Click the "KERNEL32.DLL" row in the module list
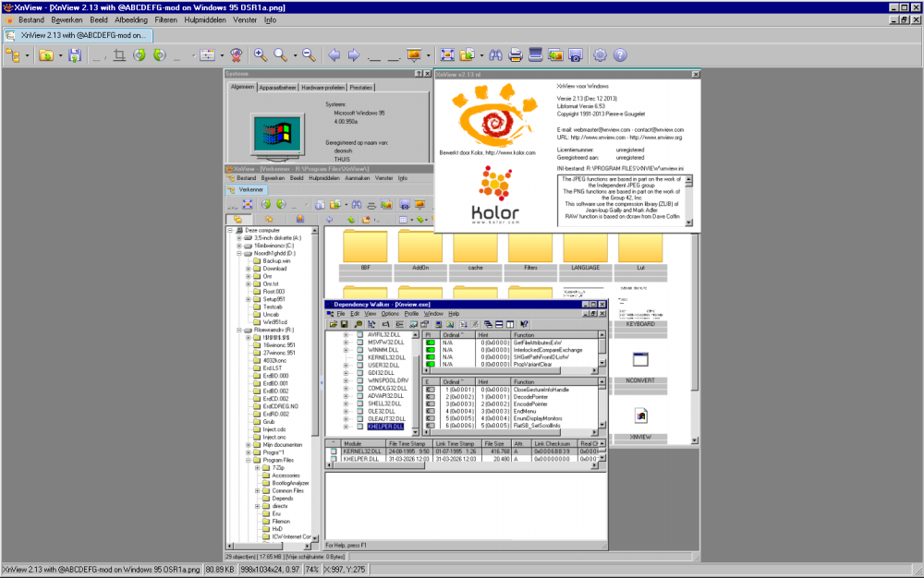This screenshot has height=578, width=924. click(463, 452)
